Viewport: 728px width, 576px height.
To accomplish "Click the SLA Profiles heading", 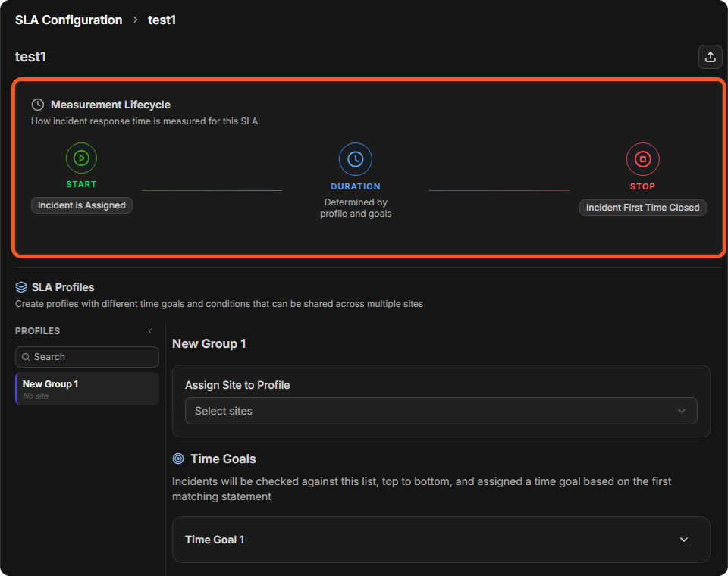I will pyautogui.click(x=63, y=287).
